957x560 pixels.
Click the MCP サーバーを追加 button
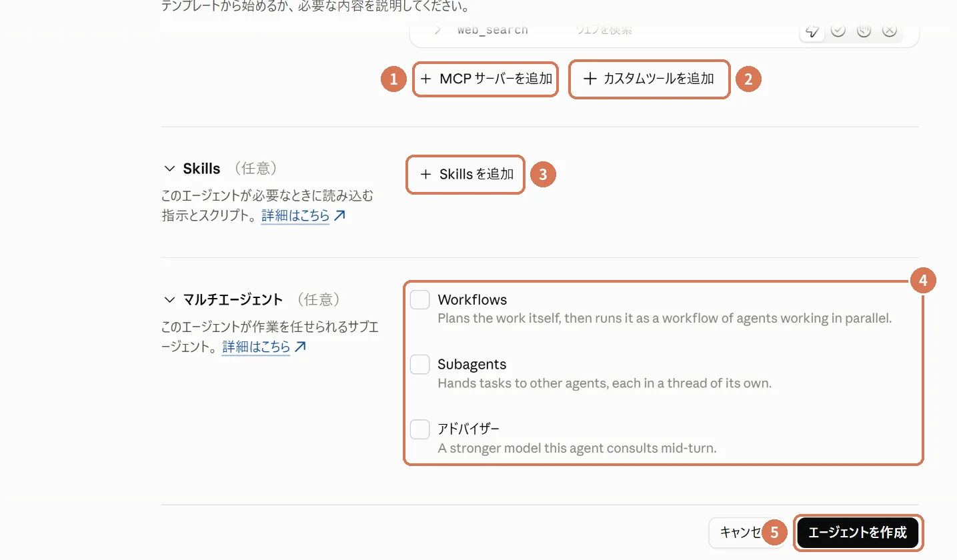pos(486,79)
